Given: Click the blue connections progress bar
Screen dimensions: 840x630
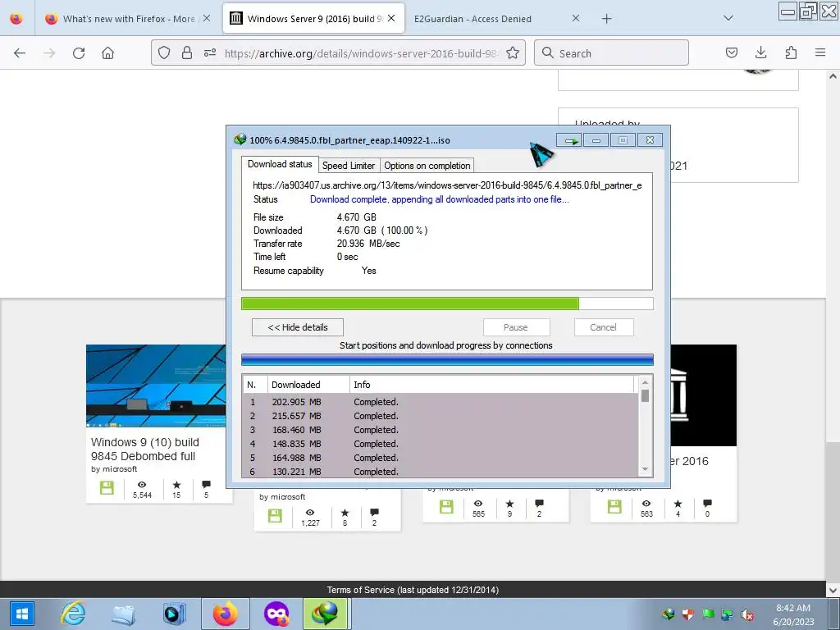Looking at the screenshot, I should 447,359.
